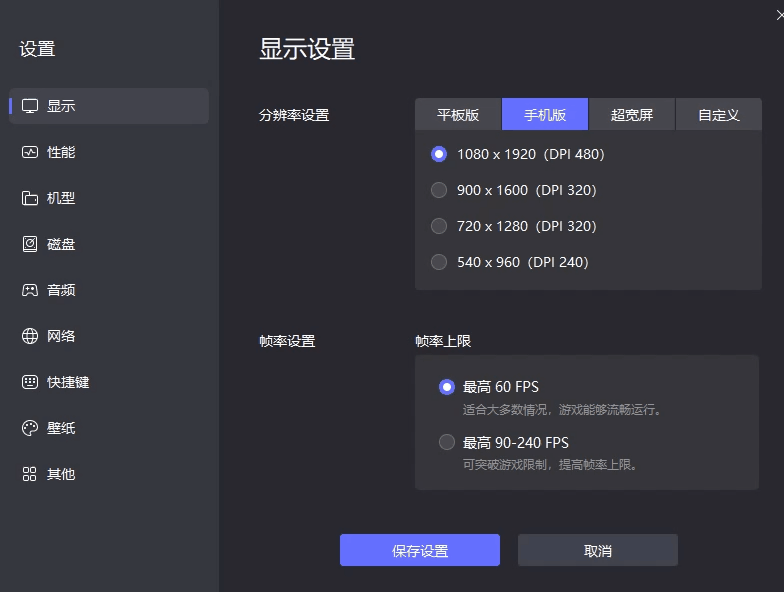The height and width of the screenshot is (592, 784).
Task: Select the 1080 x 1920 resolution option
Action: click(x=438, y=154)
